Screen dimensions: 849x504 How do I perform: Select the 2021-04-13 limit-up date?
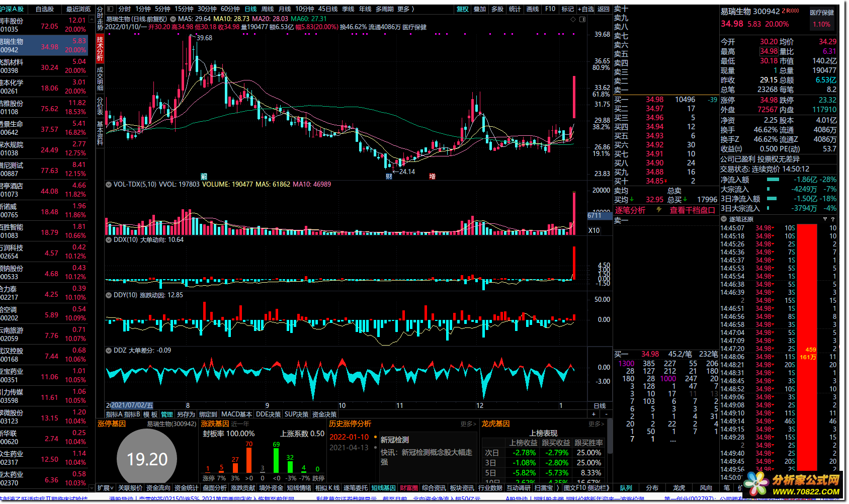click(x=349, y=448)
